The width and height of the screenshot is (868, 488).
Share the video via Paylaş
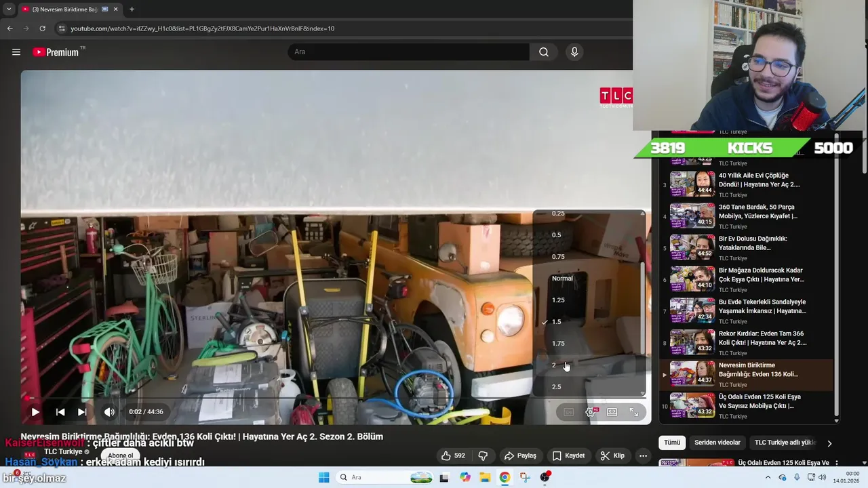pos(520,455)
